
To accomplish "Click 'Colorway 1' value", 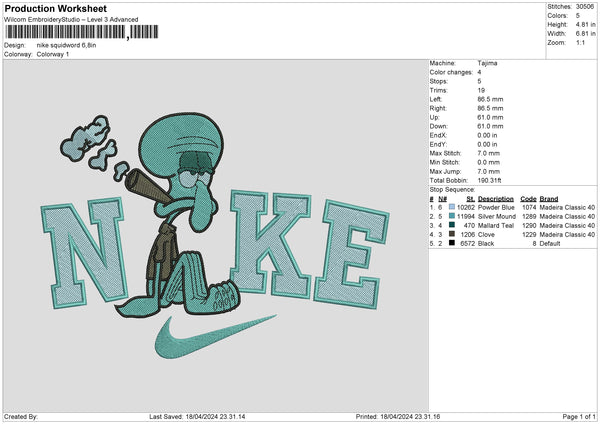I will tap(53, 54).
